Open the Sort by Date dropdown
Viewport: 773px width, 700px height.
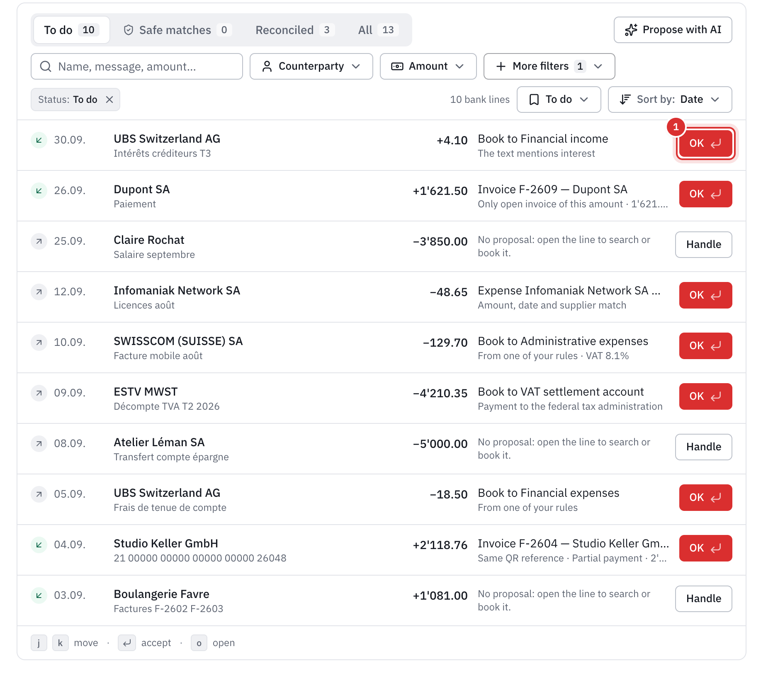pyautogui.click(x=670, y=100)
